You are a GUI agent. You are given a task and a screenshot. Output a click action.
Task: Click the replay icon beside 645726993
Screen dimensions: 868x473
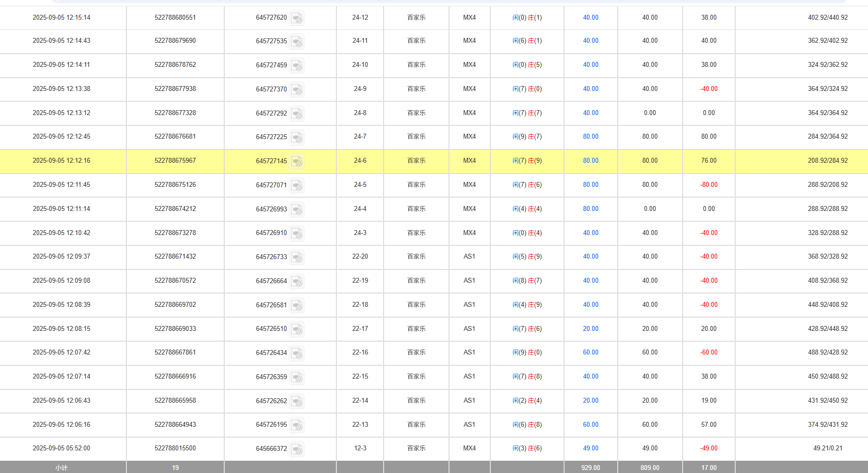coord(297,210)
